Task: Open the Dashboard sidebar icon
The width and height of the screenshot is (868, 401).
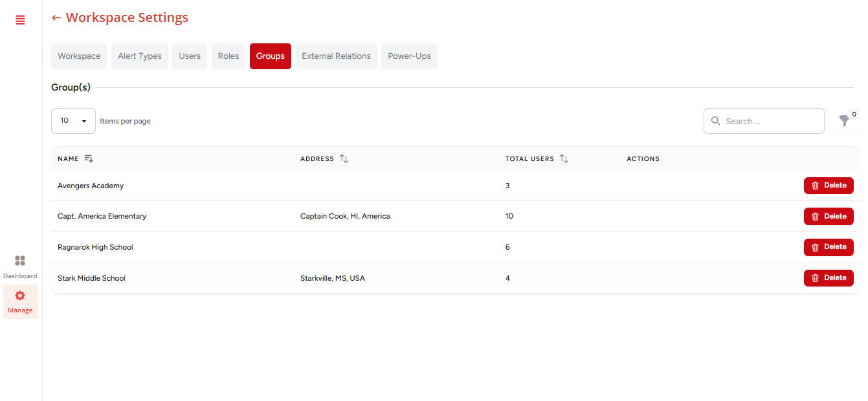Action: point(20,261)
